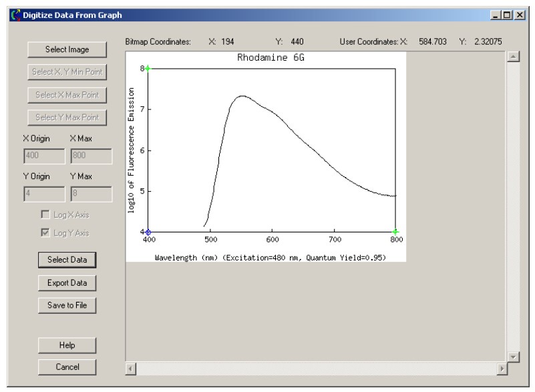Click the Select X Max Point button

(x=67, y=95)
